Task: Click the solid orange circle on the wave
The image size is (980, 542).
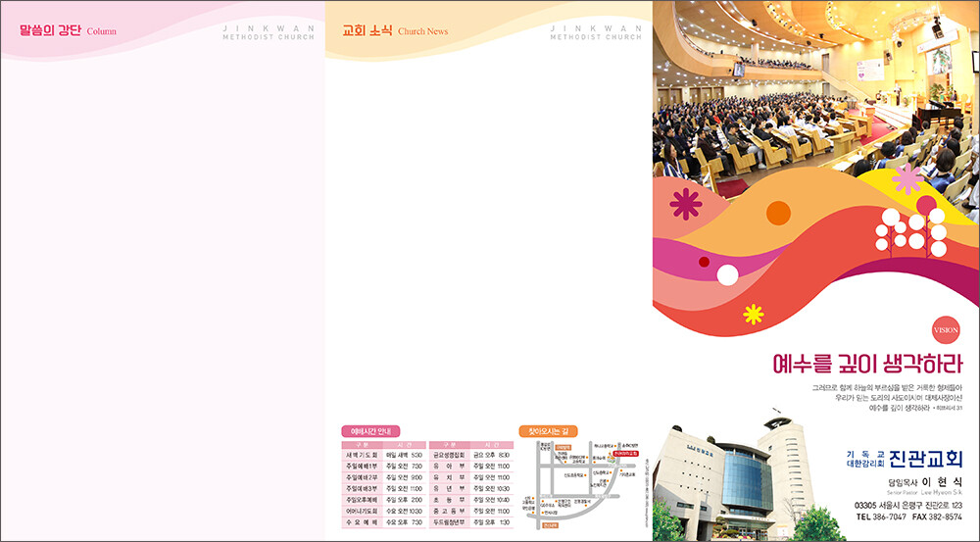Action: click(x=778, y=213)
